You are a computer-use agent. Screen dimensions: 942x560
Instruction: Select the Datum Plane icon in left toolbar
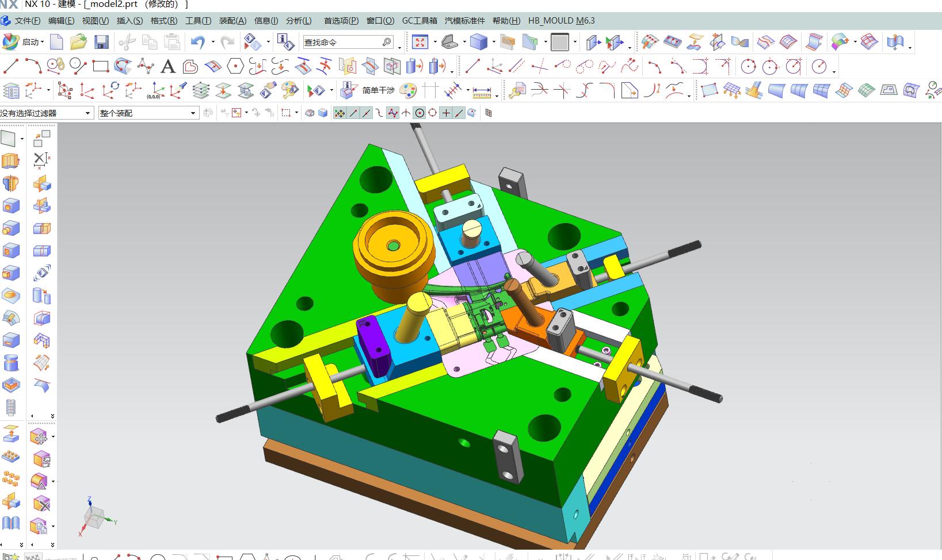(x=9, y=139)
